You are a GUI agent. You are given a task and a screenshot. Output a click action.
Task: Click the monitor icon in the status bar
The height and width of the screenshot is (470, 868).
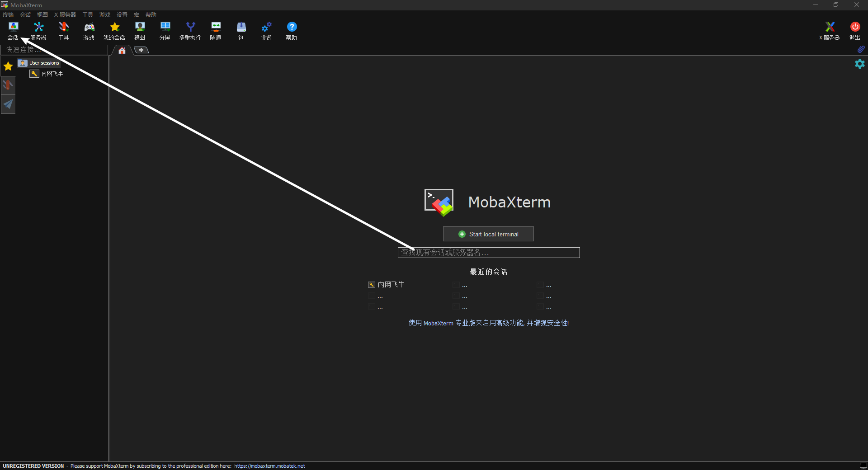coord(863,466)
